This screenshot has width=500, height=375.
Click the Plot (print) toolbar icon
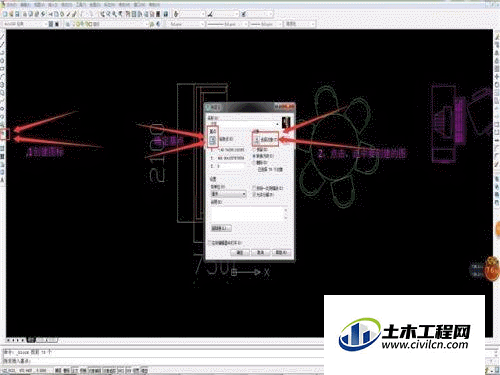point(26,14)
